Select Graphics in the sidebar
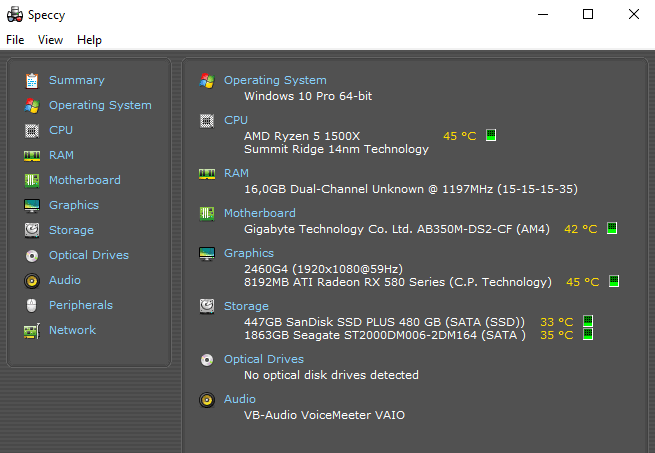The width and height of the screenshot is (655, 453). pyautogui.click(x=74, y=205)
